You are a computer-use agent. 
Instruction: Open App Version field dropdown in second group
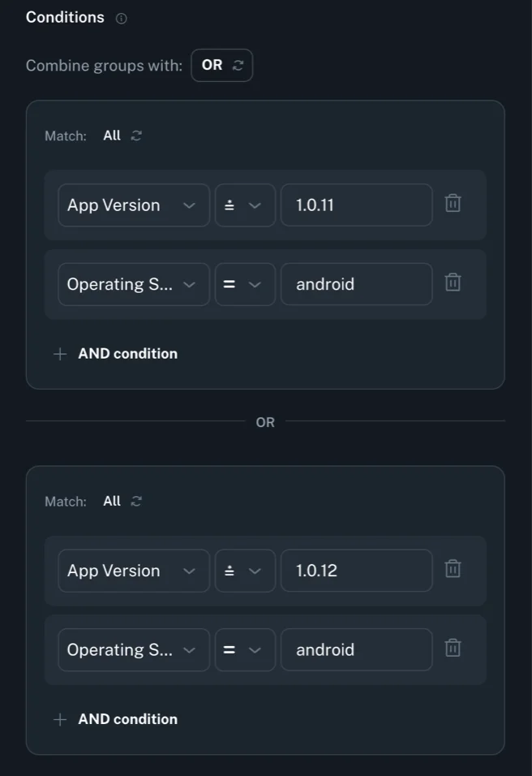(134, 571)
